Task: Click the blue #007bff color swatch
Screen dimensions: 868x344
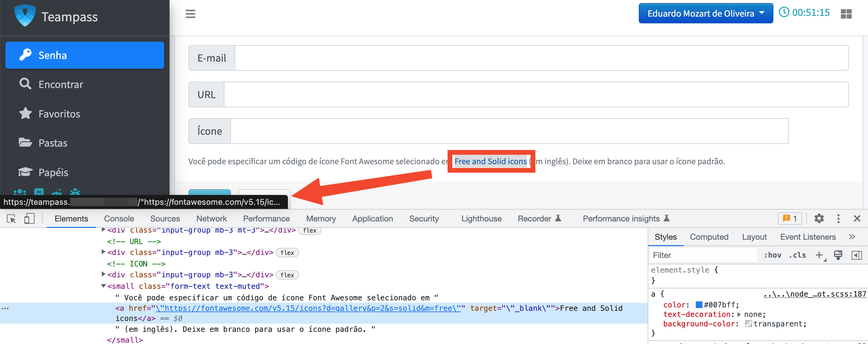Action: tap(699, 305)
